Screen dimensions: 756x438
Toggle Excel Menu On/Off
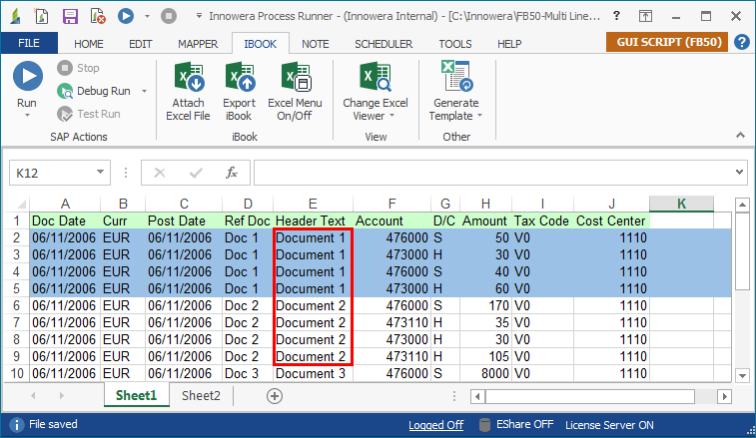coord(294,77)
